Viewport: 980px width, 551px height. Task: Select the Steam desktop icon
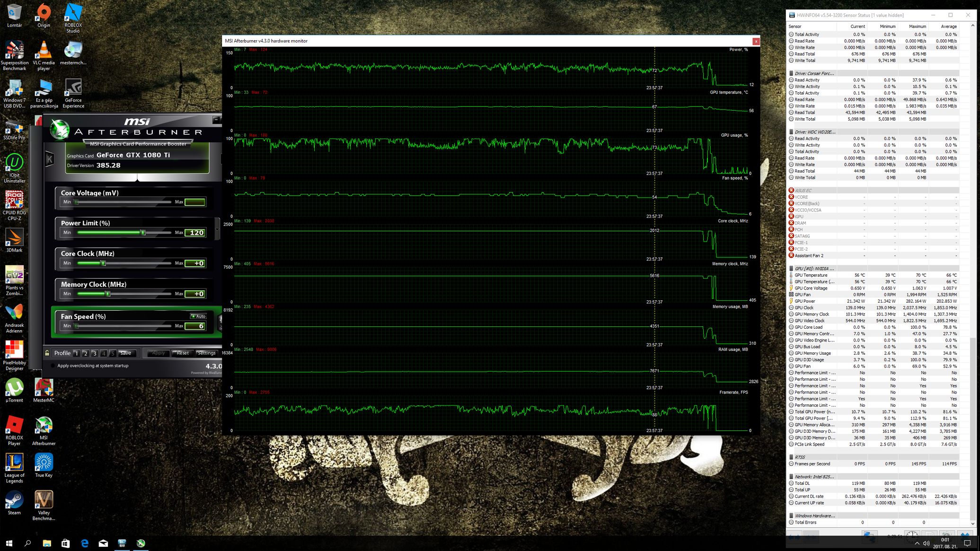(x=14, y=503)
